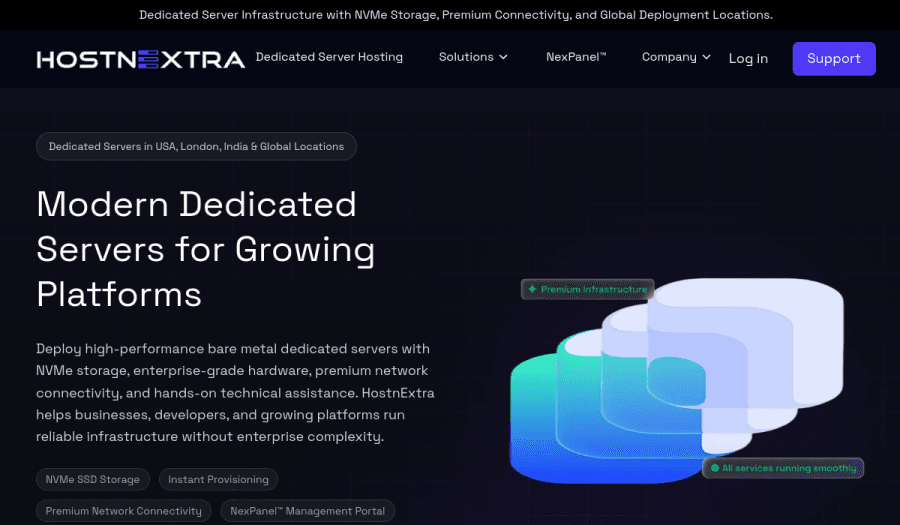
Task: Click the NexPanel™ Management Portal tag
Action: 307,511
